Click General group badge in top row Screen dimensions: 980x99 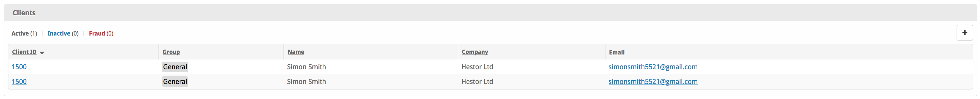(175, 67)
